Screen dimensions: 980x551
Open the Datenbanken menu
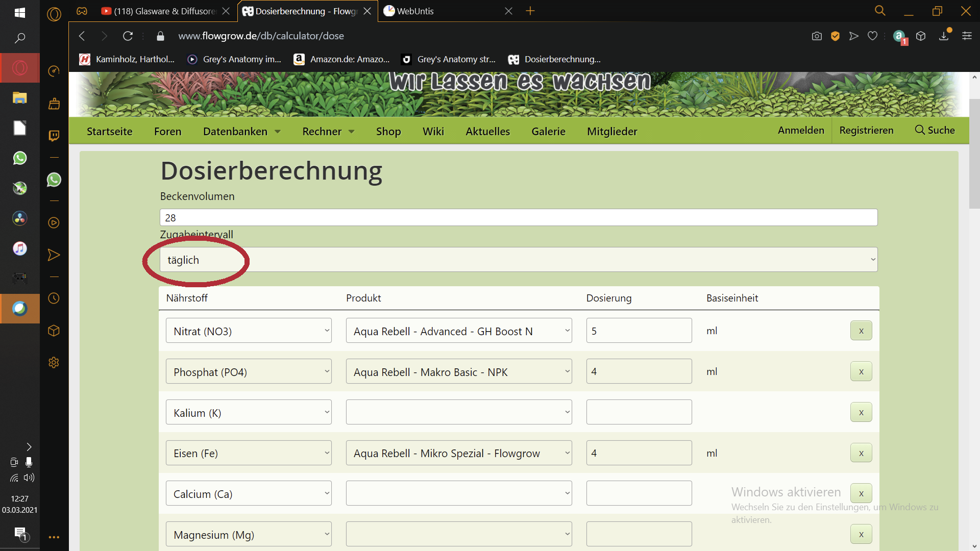click(x=242, y=131)
